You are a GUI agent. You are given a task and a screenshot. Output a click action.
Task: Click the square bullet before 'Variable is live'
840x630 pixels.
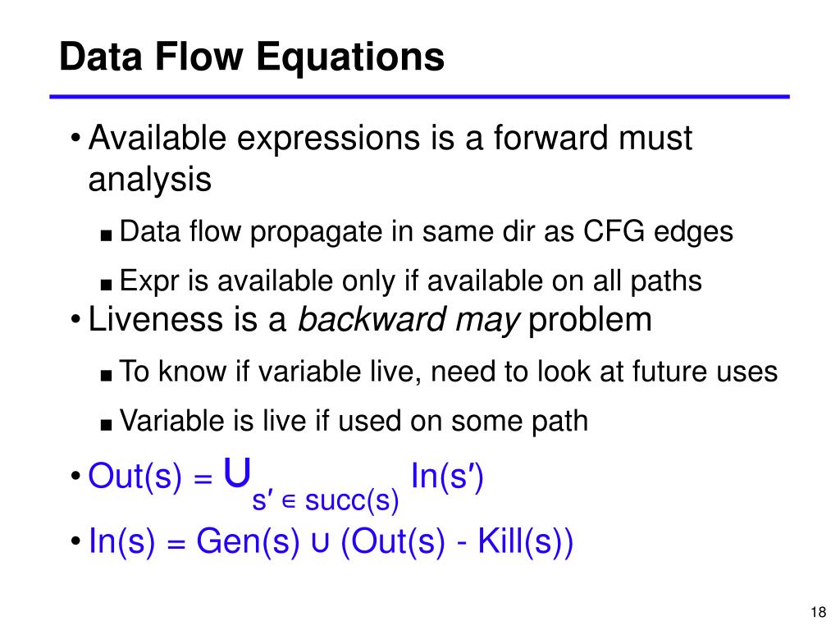106,424
